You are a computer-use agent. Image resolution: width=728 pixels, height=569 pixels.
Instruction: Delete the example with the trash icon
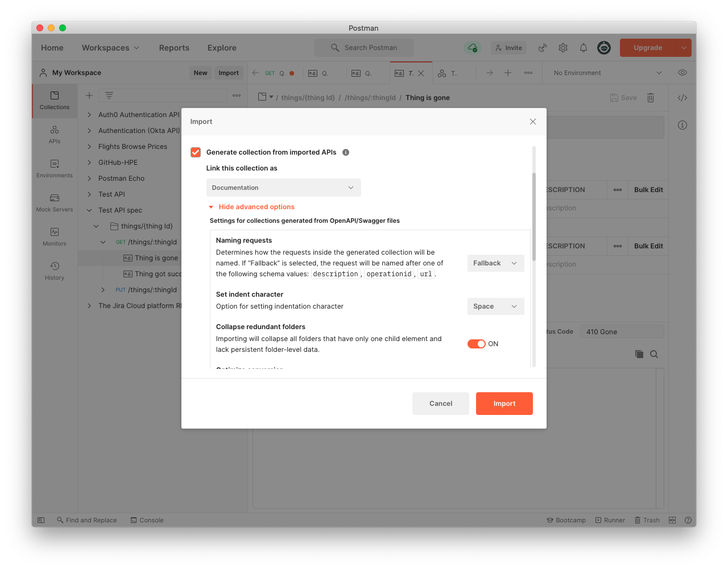(651, 98)
